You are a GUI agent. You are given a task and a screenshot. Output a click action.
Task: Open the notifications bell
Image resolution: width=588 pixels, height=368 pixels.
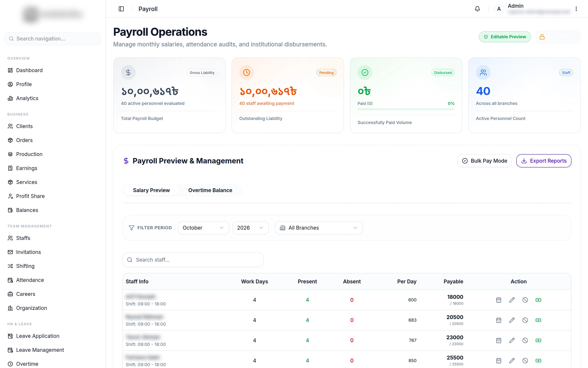[x=477, y=9]
